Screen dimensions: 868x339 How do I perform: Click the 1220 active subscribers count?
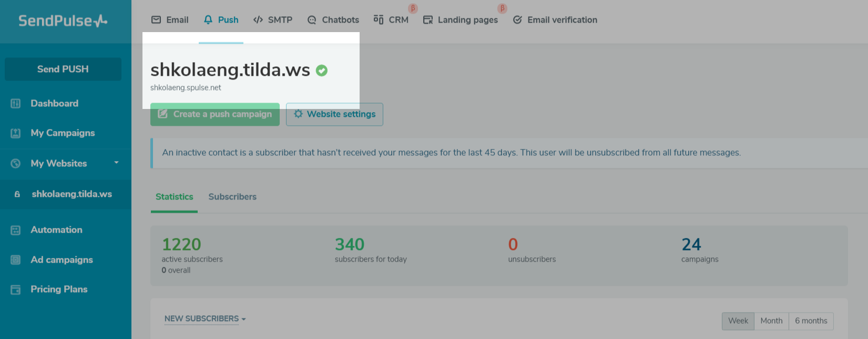click(x=181, y=245)
